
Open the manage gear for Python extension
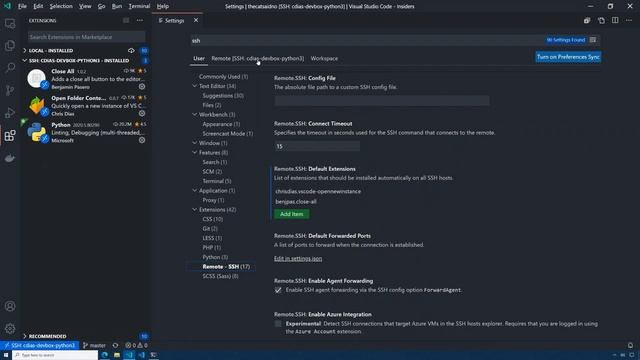142,140
